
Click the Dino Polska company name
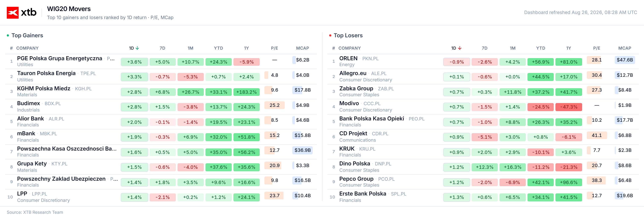pos(354,163)
